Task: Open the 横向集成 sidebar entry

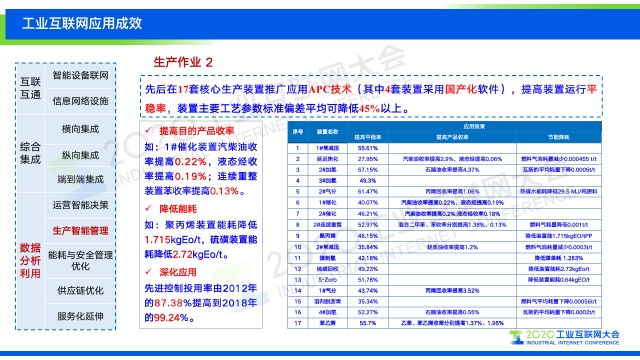Action: coord(80,129)
